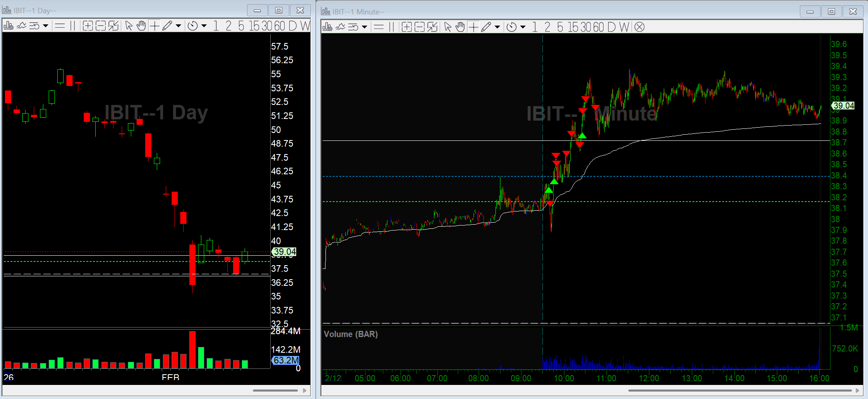Click the list-reset icon in the 1 Minute toolbar
Viewport: 868px width, 399px height.
tap(353, 27)
